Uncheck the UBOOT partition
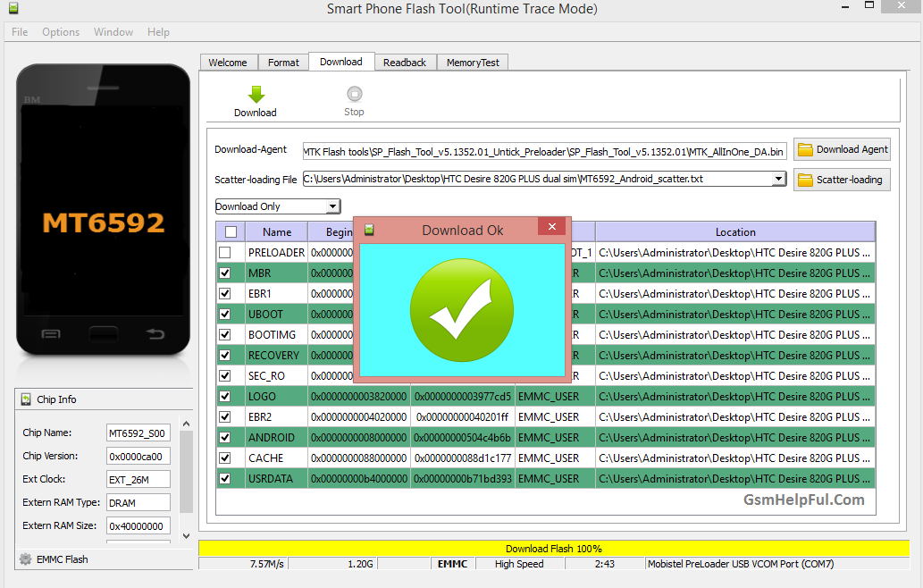Screen dimensions: 923x588 coord(225,315)
